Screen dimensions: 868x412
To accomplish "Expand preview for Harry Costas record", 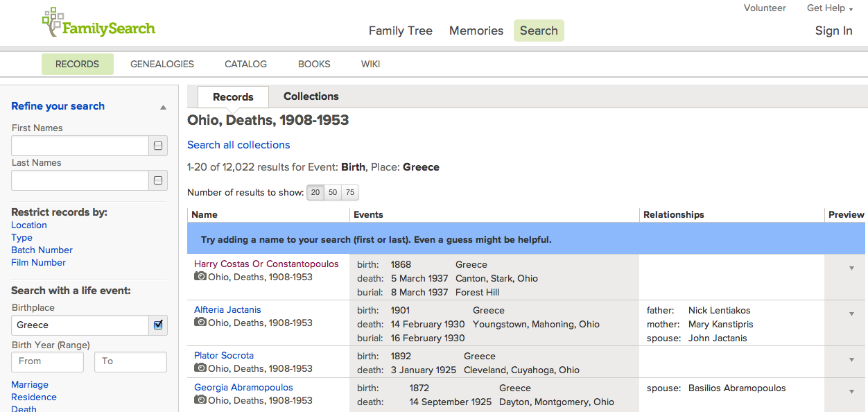I will (851, 268).
